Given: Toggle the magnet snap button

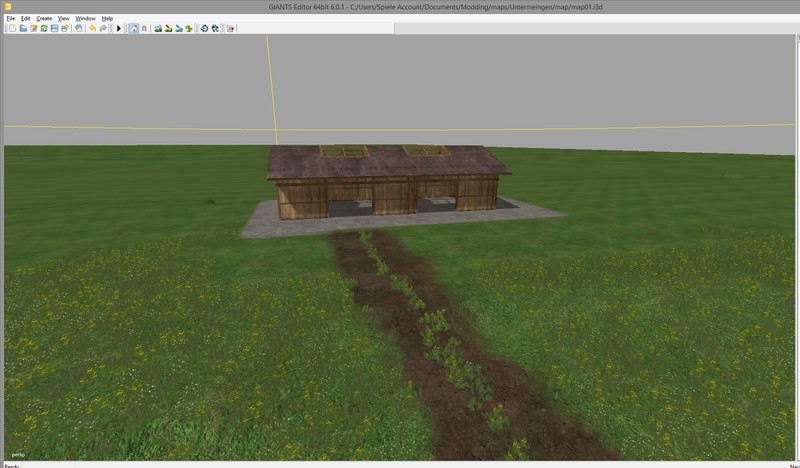Looking at the screenshot, I should [145, 28].
